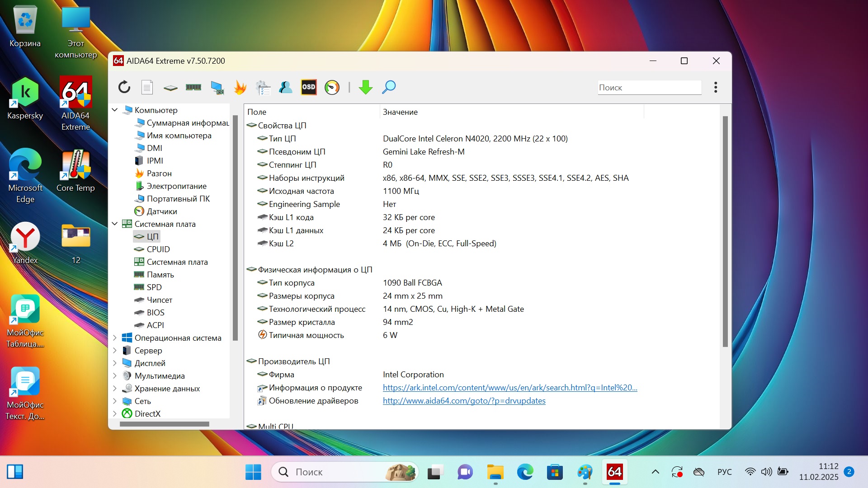Open the DMI tree item
868x488 pixels.
(149, 148)
